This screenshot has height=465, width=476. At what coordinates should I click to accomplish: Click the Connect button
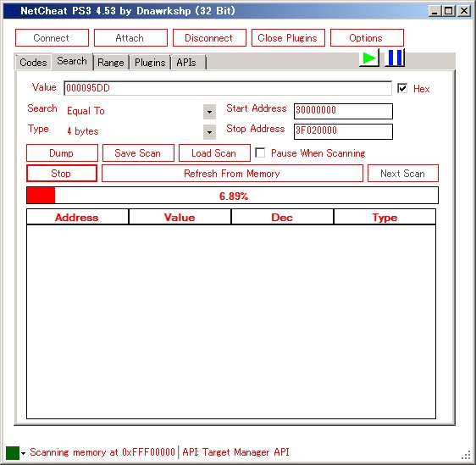click(52, 38)
